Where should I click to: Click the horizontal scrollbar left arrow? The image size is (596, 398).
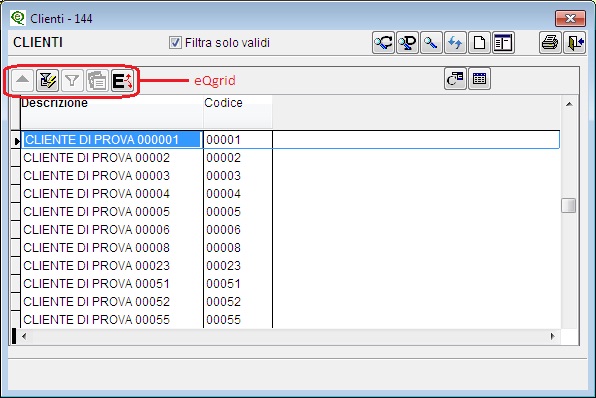[x=24, y=336]
